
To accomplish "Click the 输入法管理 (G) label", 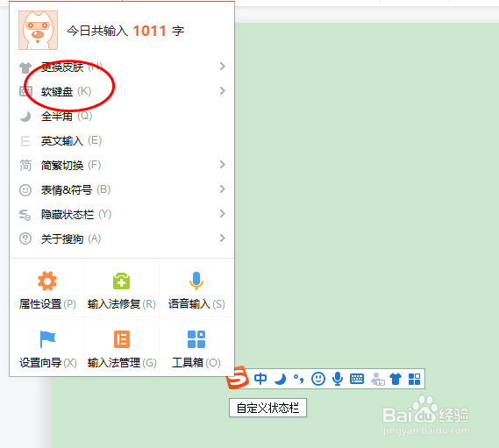I will pyautogui.click(x=122, y=363).
